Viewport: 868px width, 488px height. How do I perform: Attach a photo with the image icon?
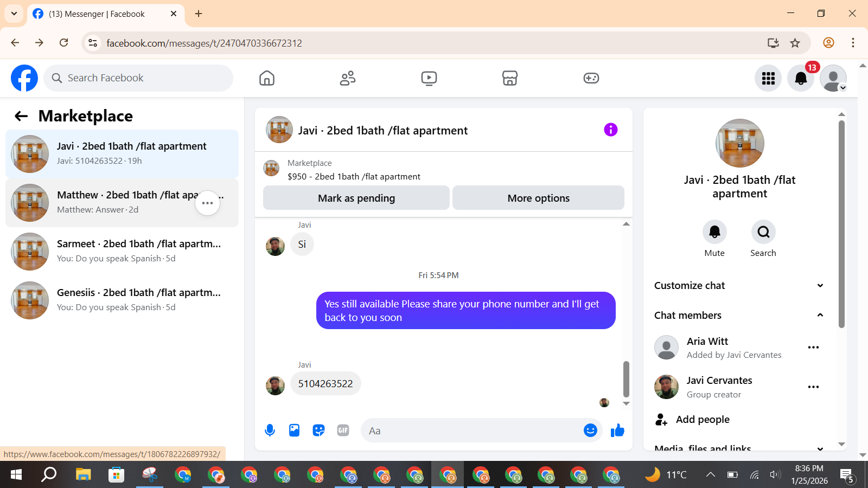[x=294, y=431]
